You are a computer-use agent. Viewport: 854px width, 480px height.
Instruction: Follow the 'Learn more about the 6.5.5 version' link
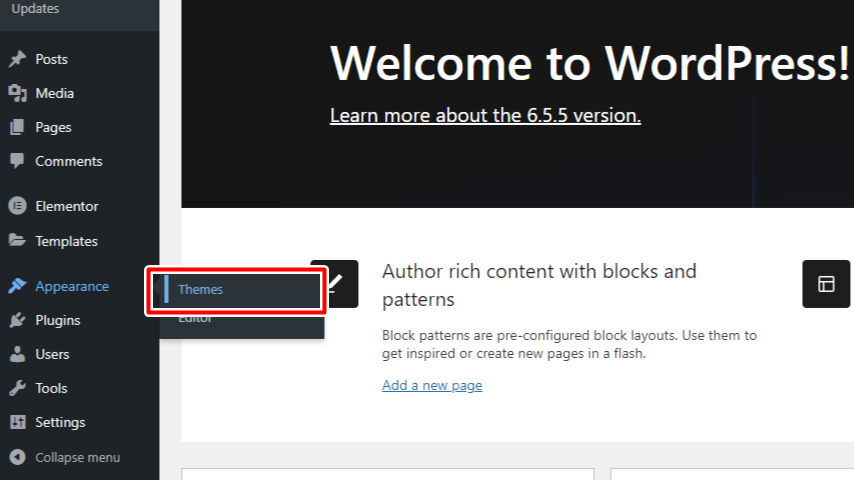click(485, 115)
